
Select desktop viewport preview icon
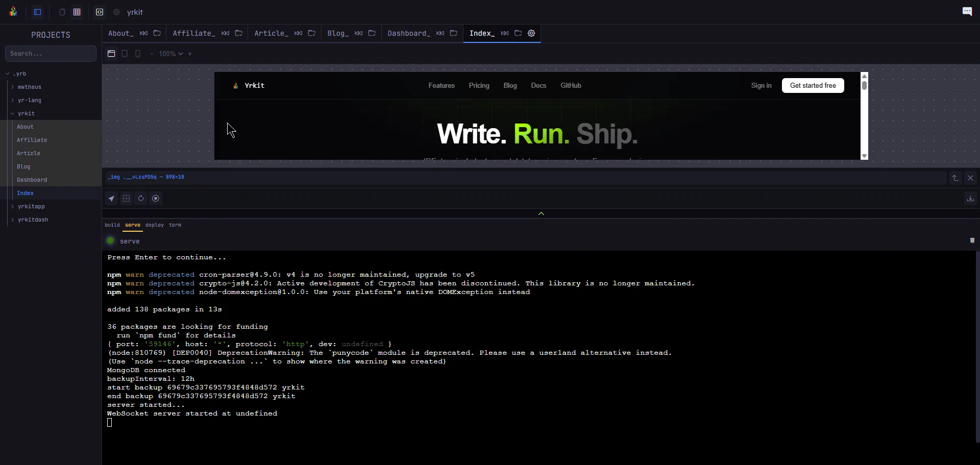pyautogui.click(x=111, y=54)
